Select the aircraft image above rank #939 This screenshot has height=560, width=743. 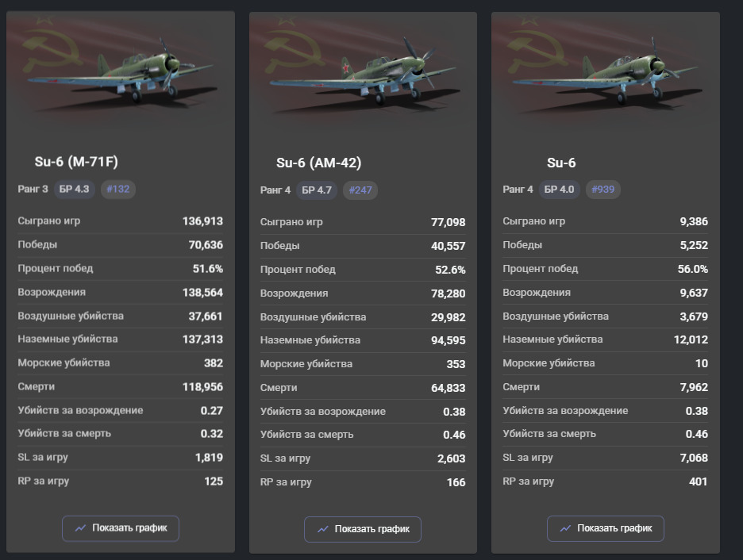[x=606, y=73]
